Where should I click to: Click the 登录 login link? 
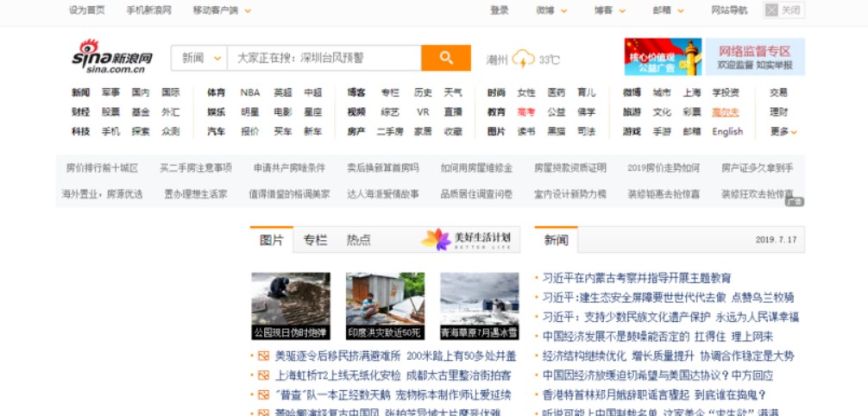499,10
